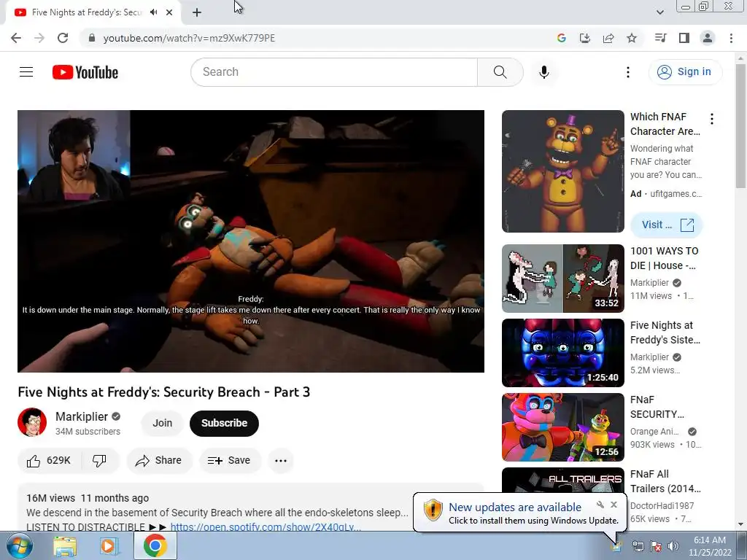
Task: Open more actions ellipsis below video
Action: (x=281, y=461)
